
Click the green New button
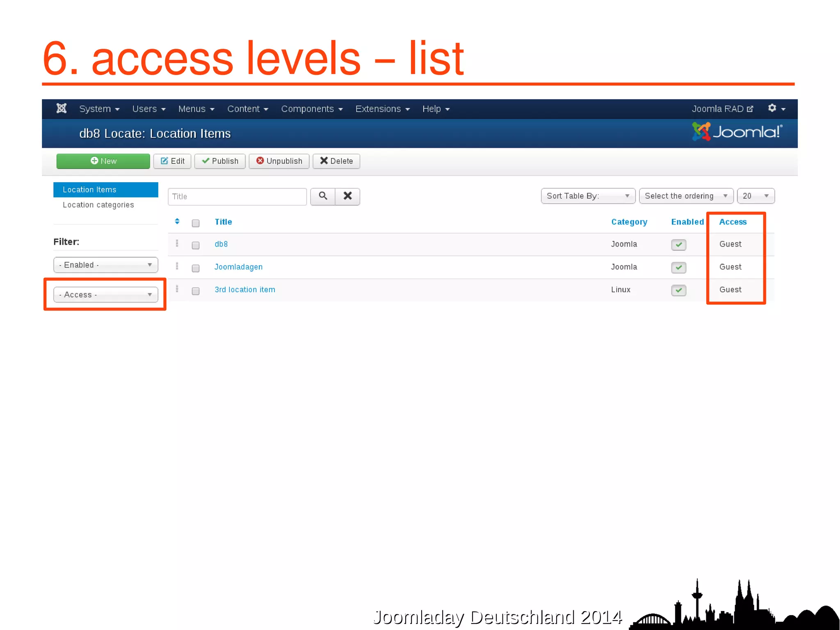[103, 161]
